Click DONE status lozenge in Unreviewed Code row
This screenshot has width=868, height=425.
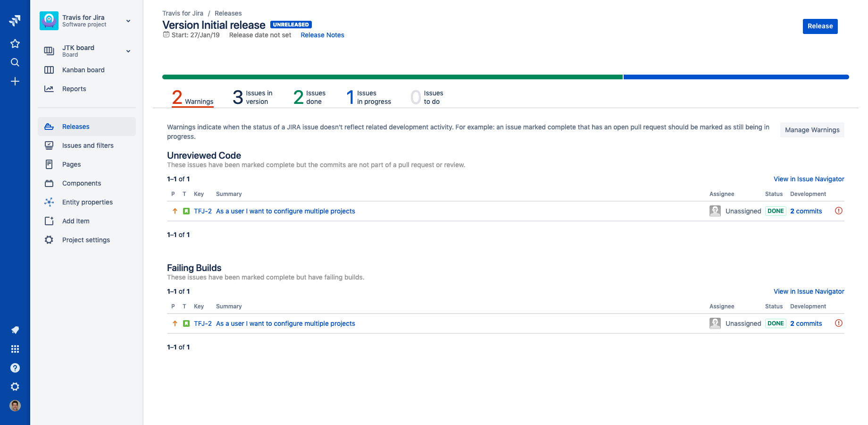pyautogui.click(x=776, y=211)
